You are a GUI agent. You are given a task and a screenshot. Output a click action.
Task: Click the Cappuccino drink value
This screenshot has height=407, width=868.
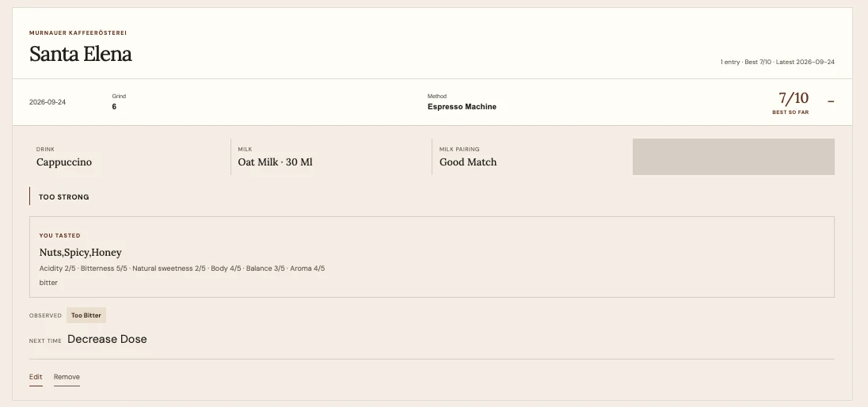tap(64, 162)
